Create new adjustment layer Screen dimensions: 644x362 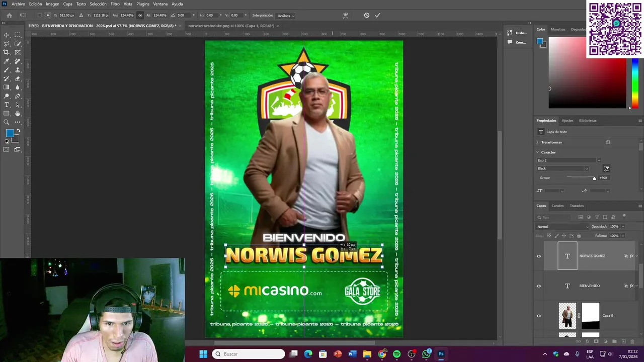tap(606, 341)
